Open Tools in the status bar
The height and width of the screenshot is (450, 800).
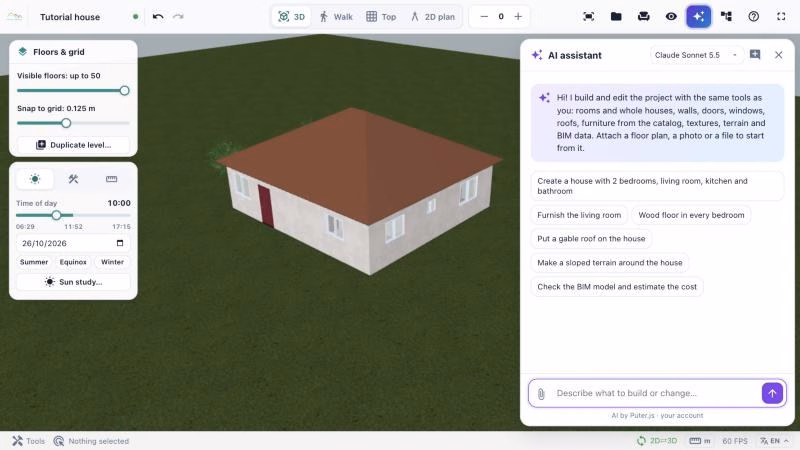pyautogui.click(x=29, y=441)
